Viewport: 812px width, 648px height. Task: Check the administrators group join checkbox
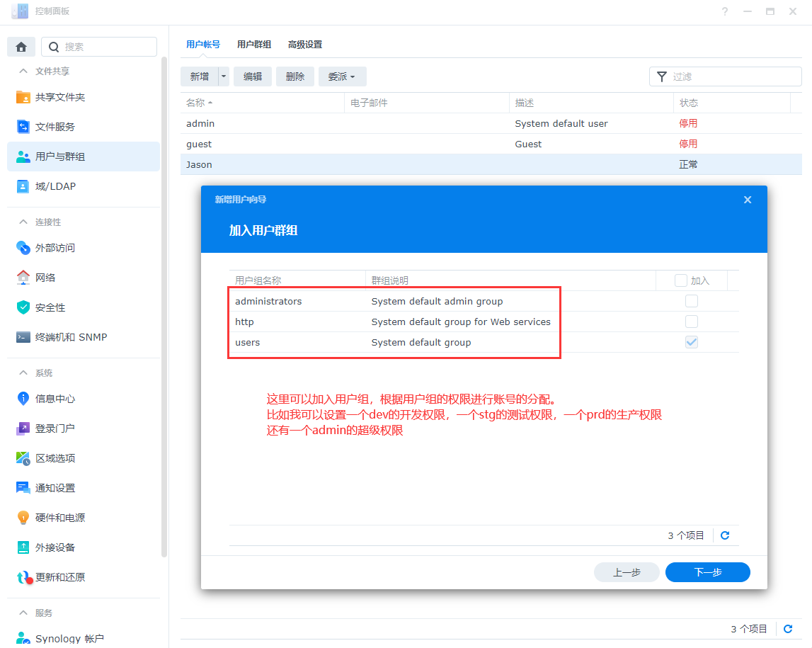point(691,301)
